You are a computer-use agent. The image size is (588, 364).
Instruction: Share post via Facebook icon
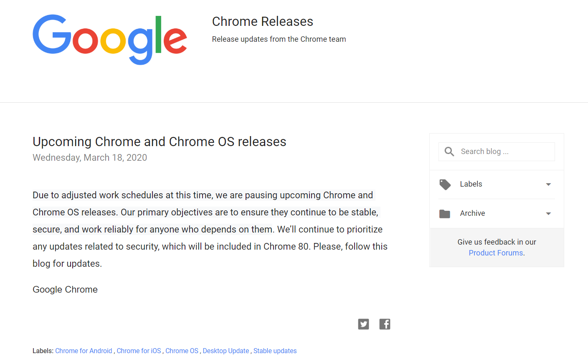pos(385,324)
